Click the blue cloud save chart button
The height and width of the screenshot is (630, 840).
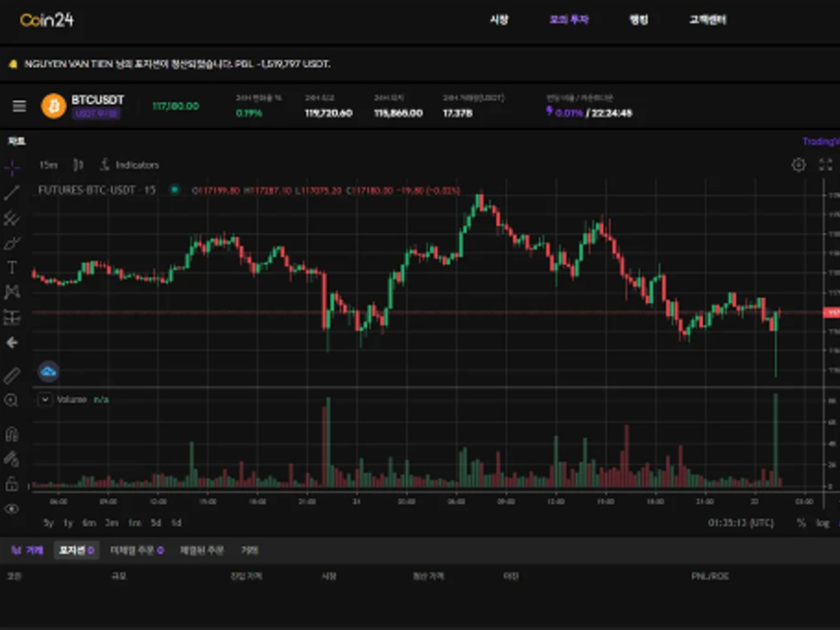click(48, 371)
